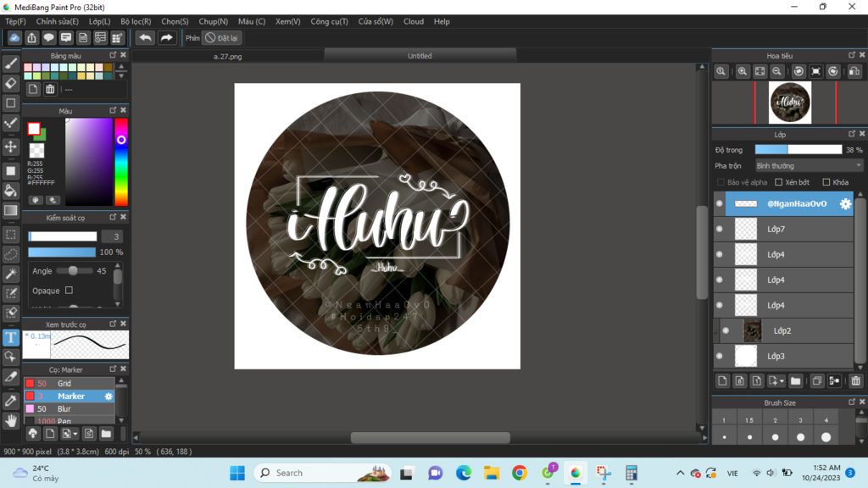Image resolution: width=868 pixels, height=488 pixels.
Task: Click the add brush from cloud icon
Action: (x=33, y=433)
